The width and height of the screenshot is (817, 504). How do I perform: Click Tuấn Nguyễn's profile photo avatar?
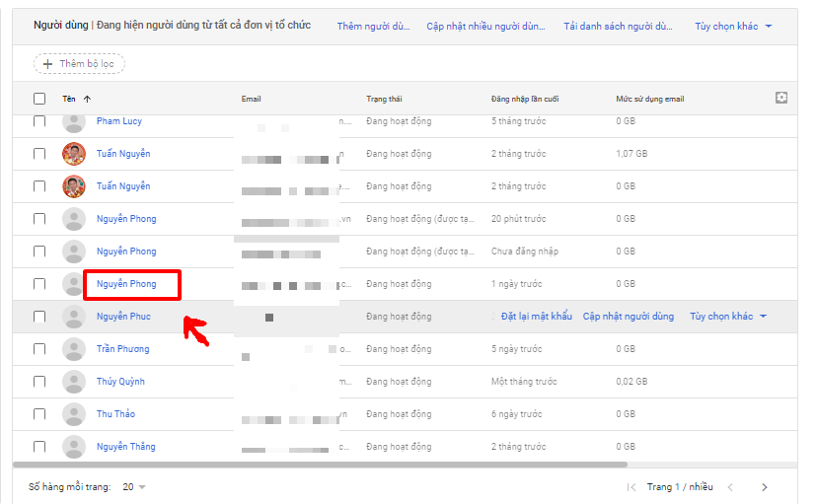pyautogui.click(x=73, y=154)
